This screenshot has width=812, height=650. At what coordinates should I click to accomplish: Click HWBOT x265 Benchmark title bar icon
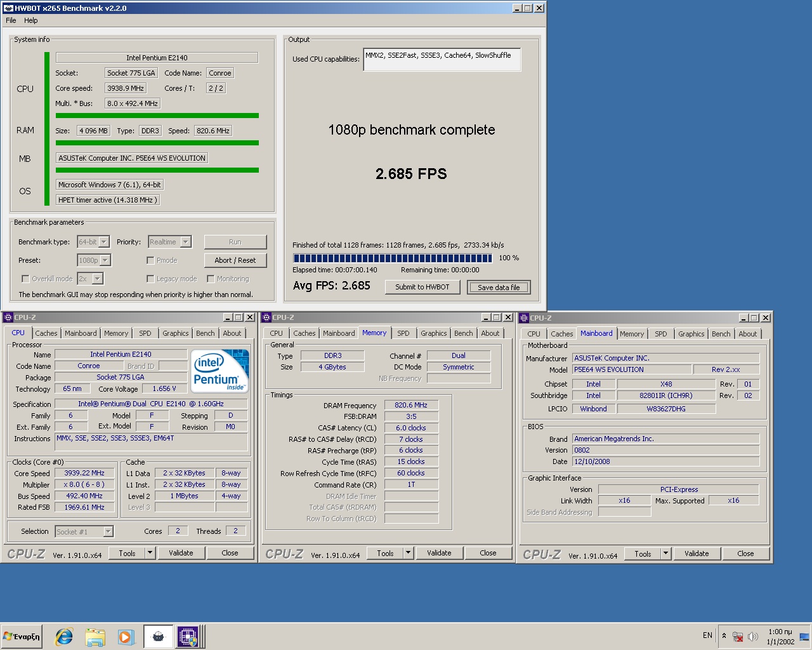(8, 8)
